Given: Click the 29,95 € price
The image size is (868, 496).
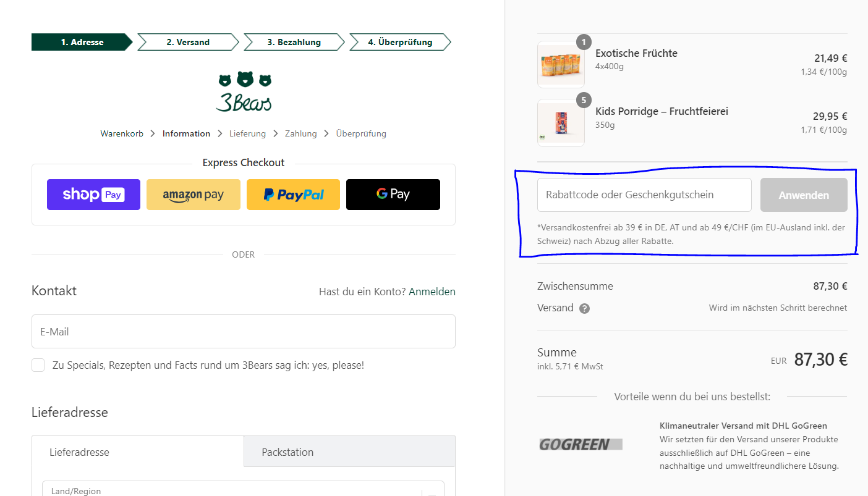Looking at the screenshot, I should pyautogui.click(x=830, y=116).
